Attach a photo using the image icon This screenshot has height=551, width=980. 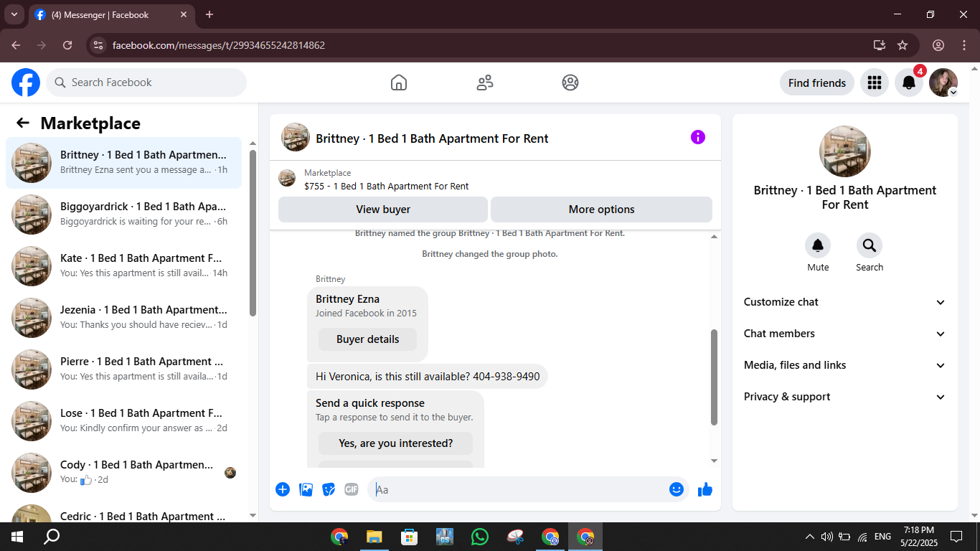pos(306,489)
